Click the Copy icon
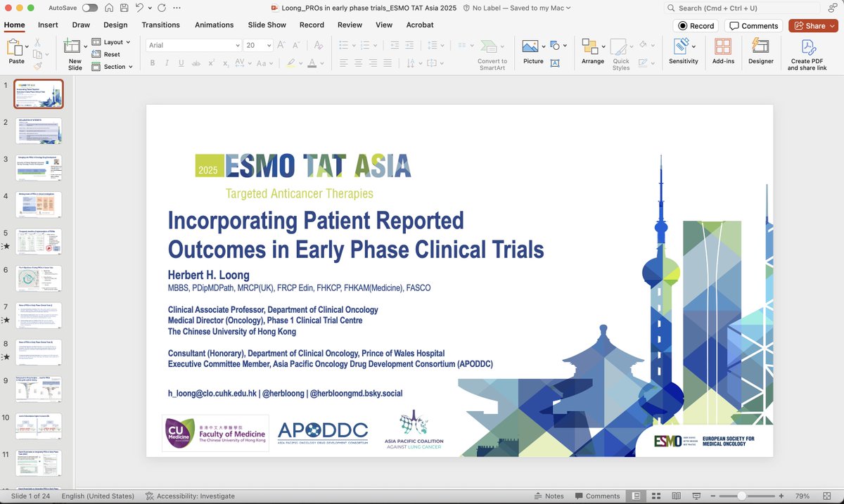The height and width of the screenshot is (504, 844). [x=37, y=54]
